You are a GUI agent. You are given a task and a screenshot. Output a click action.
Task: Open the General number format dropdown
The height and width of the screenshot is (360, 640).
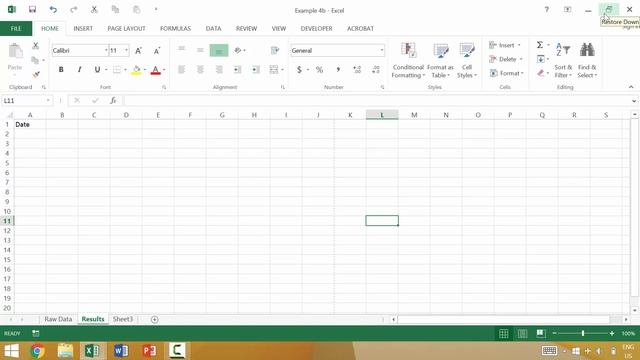click(x=382, y=51)
